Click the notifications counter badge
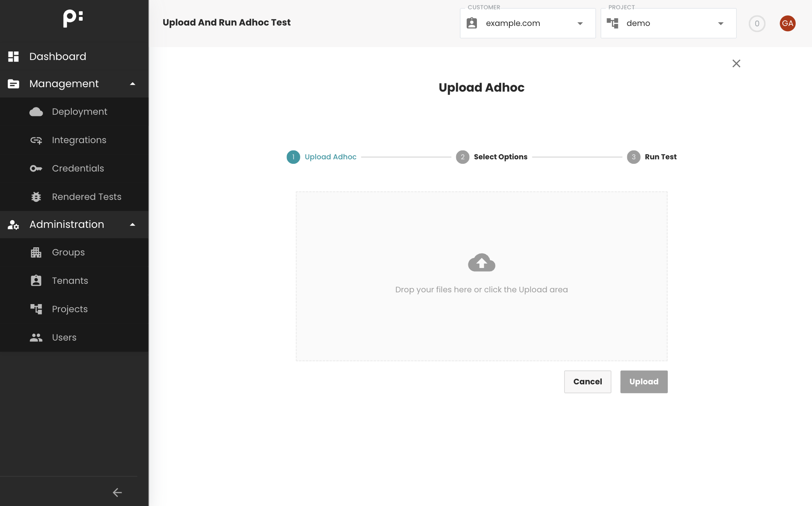 point(756,24)
